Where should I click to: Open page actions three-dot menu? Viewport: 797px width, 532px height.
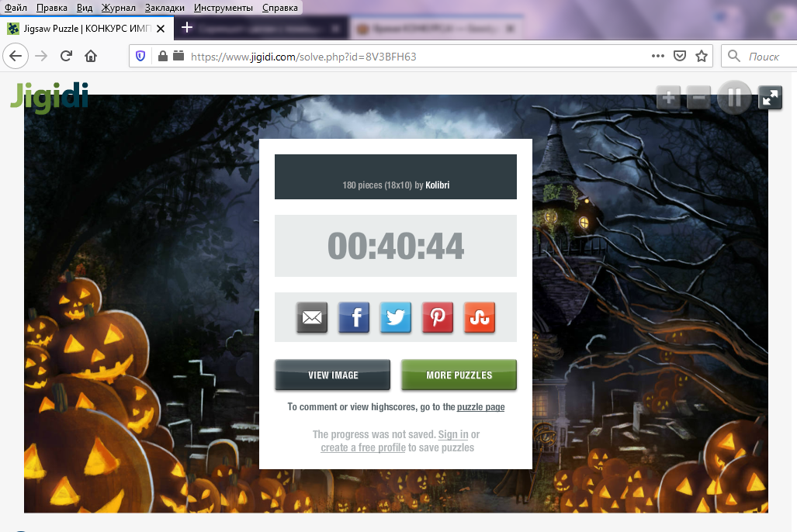658,56
